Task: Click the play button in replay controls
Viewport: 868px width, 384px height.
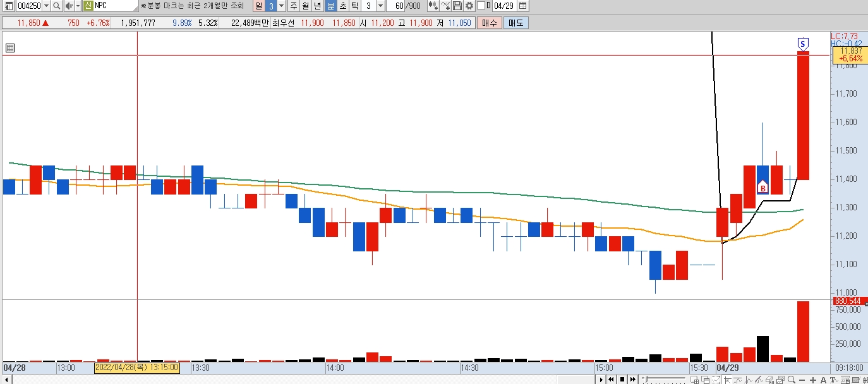Action: (601, 380)
